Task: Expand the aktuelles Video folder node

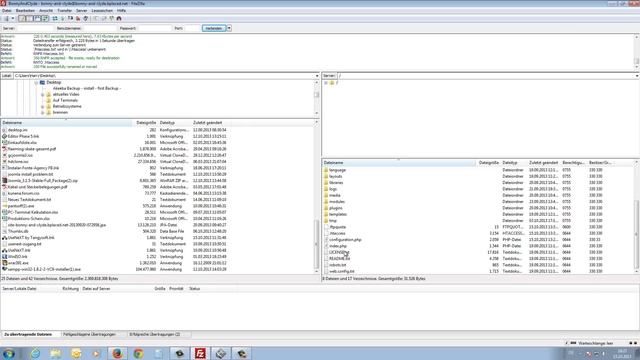Action: [42, 94]
